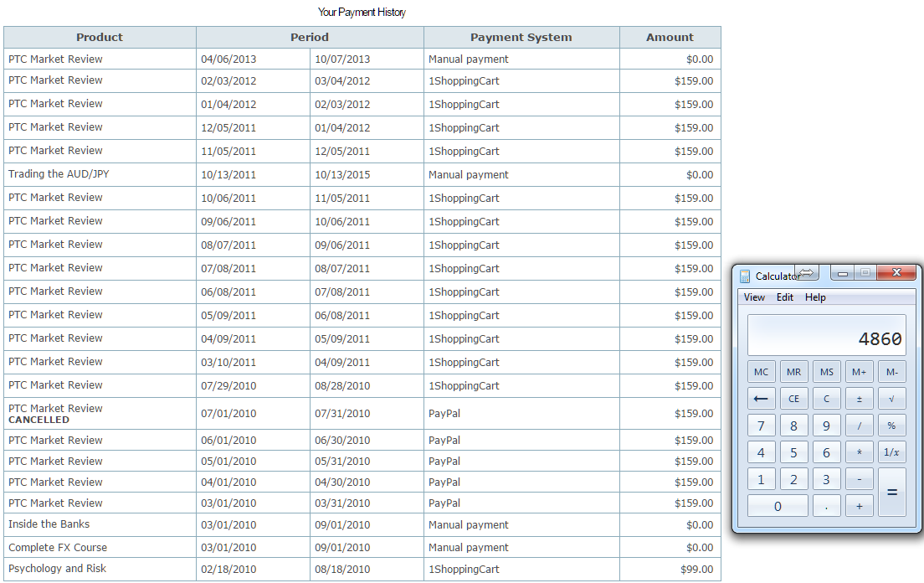Click the 10/13/2015 end date

342,174
